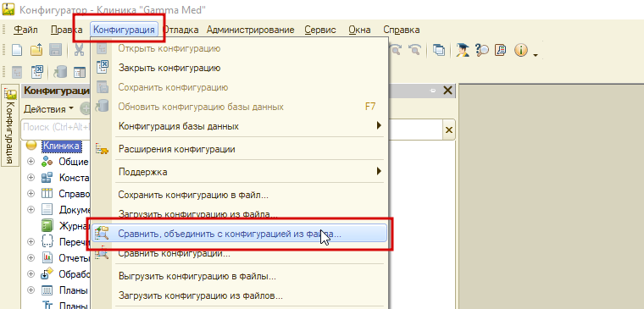Open the Действия dropdown menu
Image resolution: width=644 pixels, height=309 pixels.
tap(48, 109)
